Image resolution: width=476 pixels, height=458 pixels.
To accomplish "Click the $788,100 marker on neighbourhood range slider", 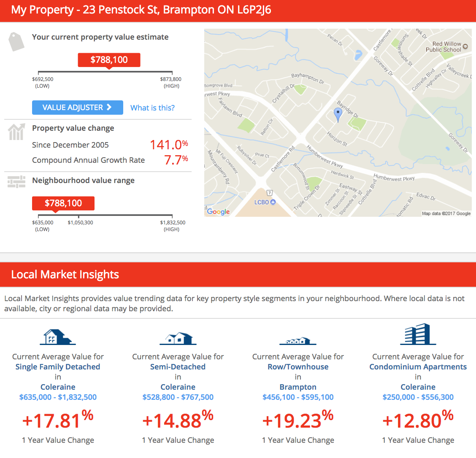I will coord(63,203).
